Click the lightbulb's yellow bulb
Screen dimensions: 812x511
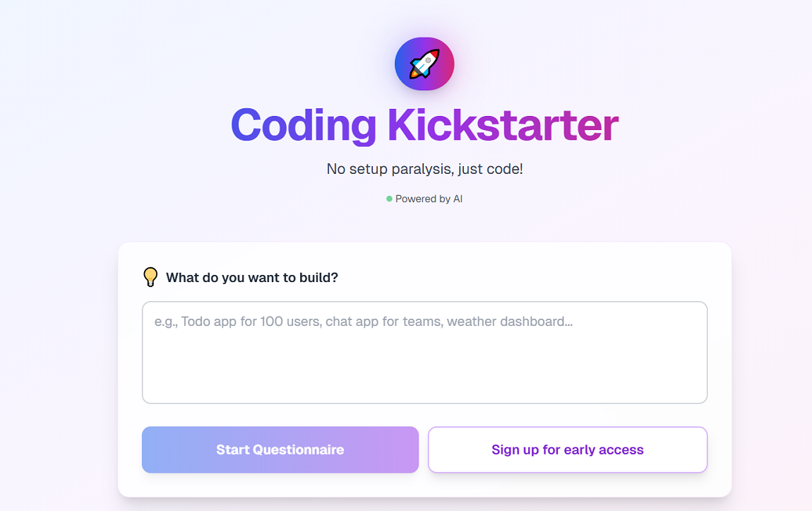tap(150, 273)
